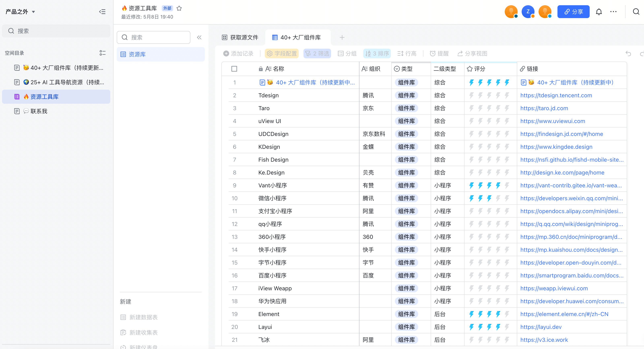The height and width of the screenshot is (349, 644).
Task: Open the https://www.uviewui.com link
Action: pos(552,121)
